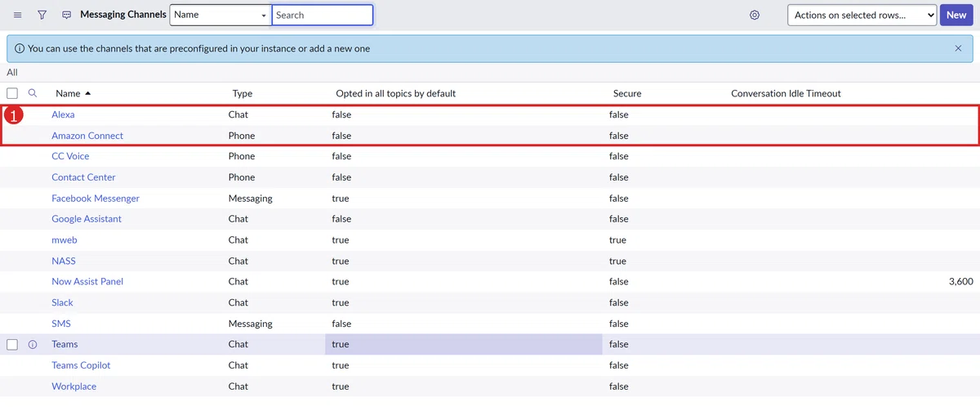Click the filter funnel icon

(x=42, y=15)
